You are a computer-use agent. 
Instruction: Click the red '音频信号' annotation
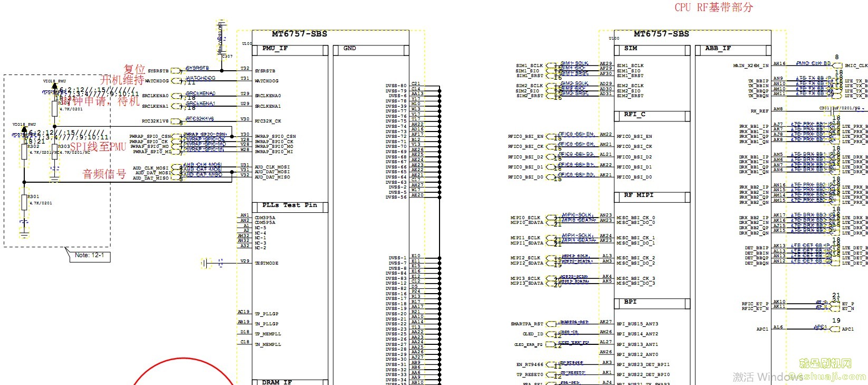[x=104, y=174]
